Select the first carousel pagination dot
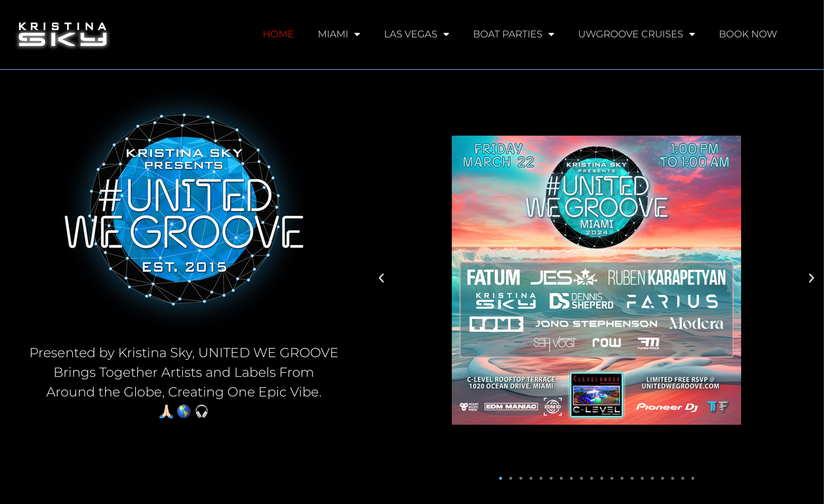This screenshot has width=824, height=504. (x=501, y=478)
